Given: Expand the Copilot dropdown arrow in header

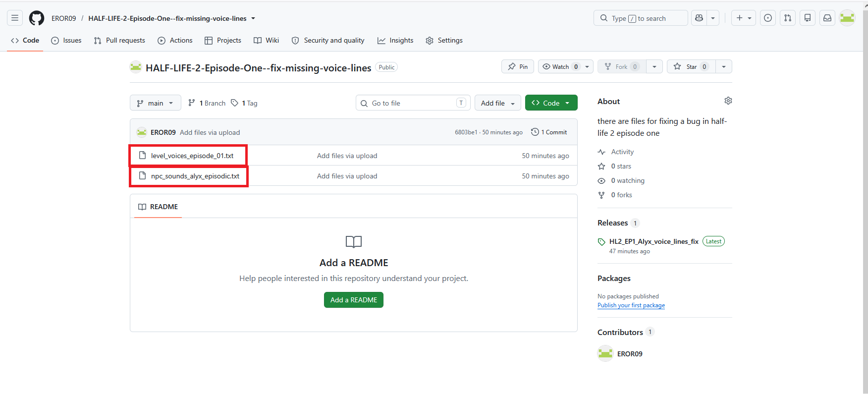Looking at the screenshot, I should 713,18.
